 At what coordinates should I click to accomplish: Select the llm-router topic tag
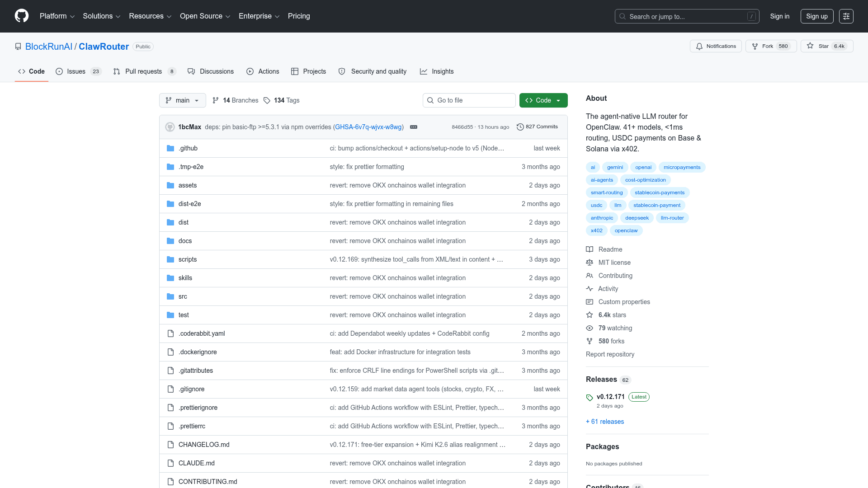(x=672, y=218)
